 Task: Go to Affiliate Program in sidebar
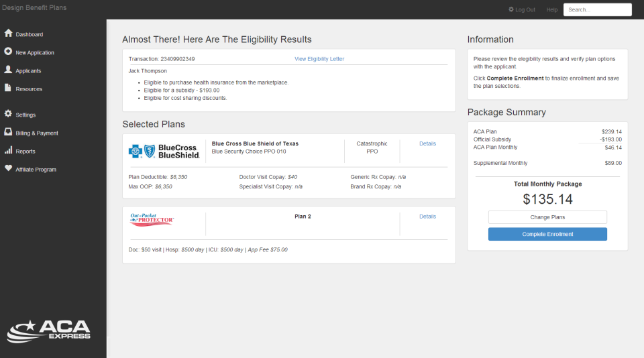pos(36,170)
